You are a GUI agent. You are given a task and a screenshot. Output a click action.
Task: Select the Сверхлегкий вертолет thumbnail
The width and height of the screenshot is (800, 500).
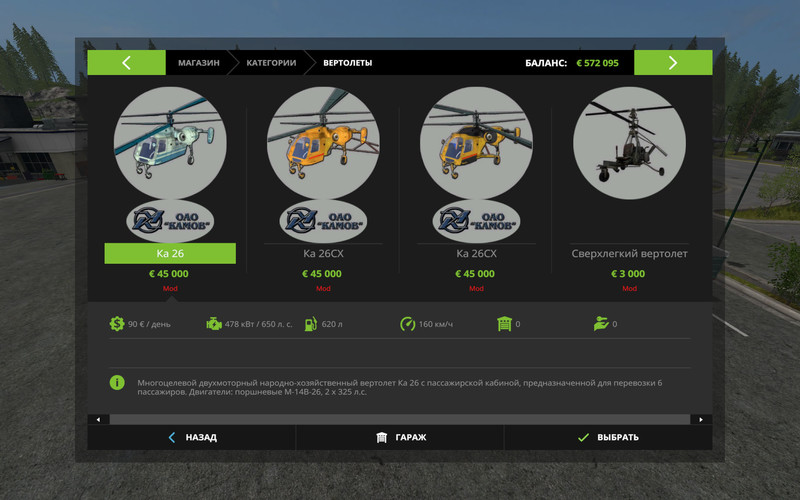click(x=629, y=143)
